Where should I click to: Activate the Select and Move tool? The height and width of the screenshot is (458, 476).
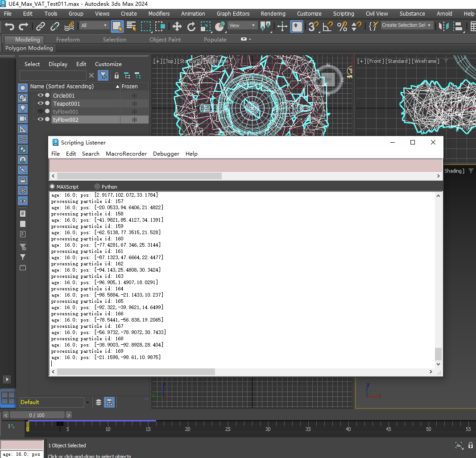(177, 26)
